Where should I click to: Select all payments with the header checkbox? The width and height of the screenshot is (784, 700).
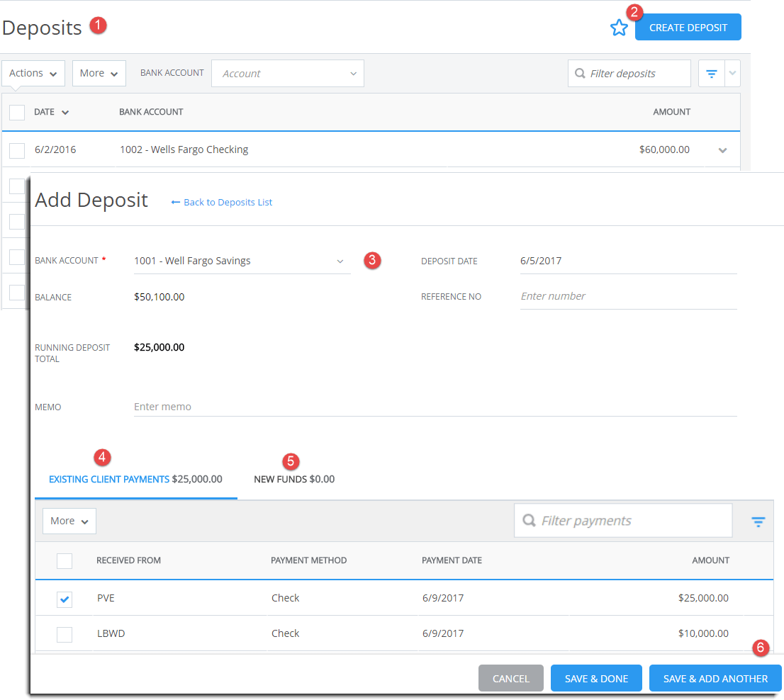click(x=65, y=560)
